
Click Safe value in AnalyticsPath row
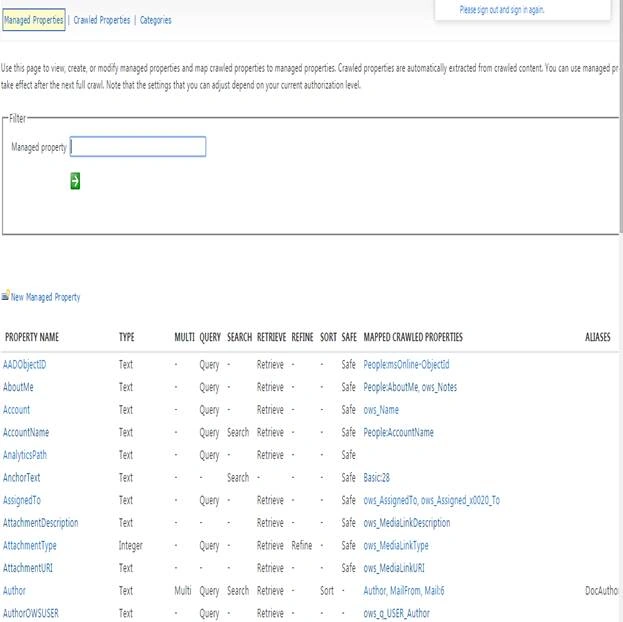[348, 455]
